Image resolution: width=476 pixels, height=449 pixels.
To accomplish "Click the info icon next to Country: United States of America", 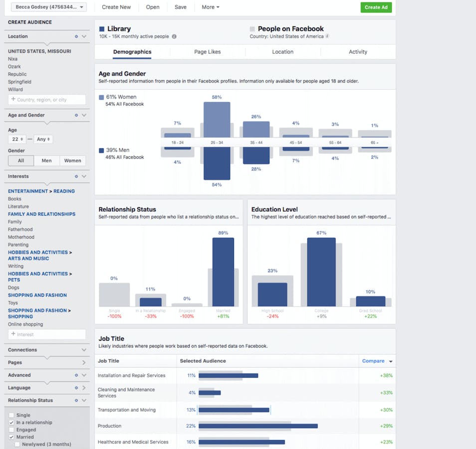I will click(x=327, y=36).
